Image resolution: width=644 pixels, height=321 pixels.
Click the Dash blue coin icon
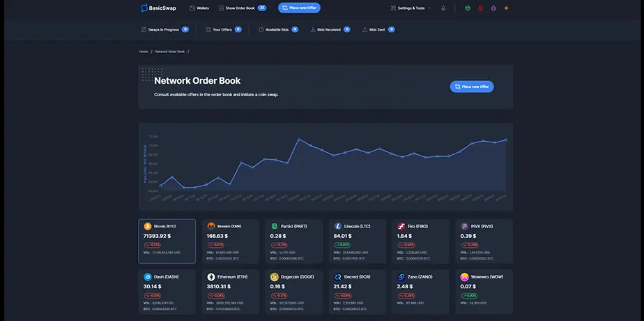pos(148,276)
